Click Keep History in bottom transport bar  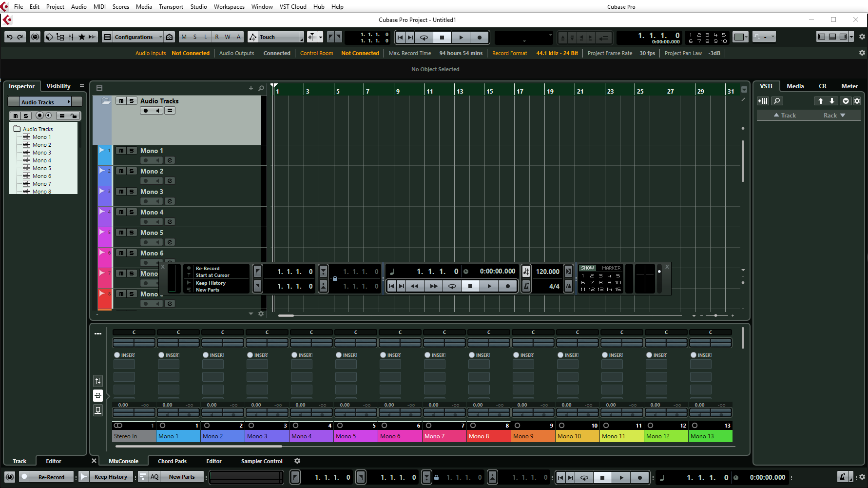click(x=111, y=477)
